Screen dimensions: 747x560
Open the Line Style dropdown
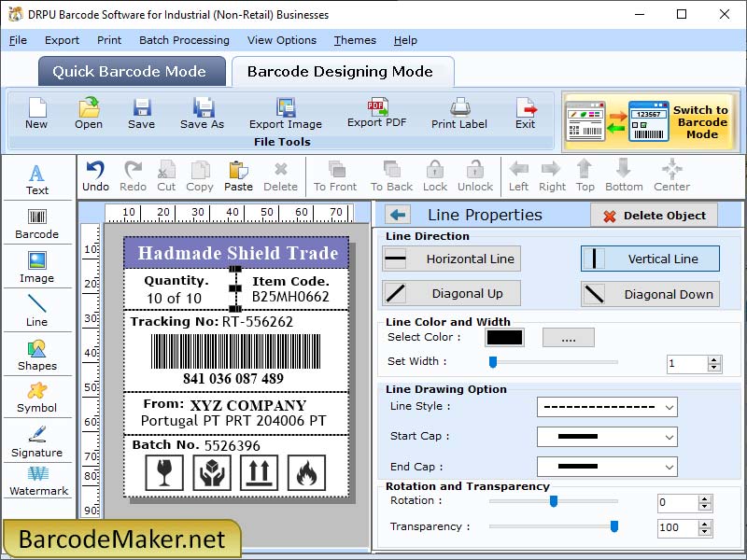pos(607,407)
